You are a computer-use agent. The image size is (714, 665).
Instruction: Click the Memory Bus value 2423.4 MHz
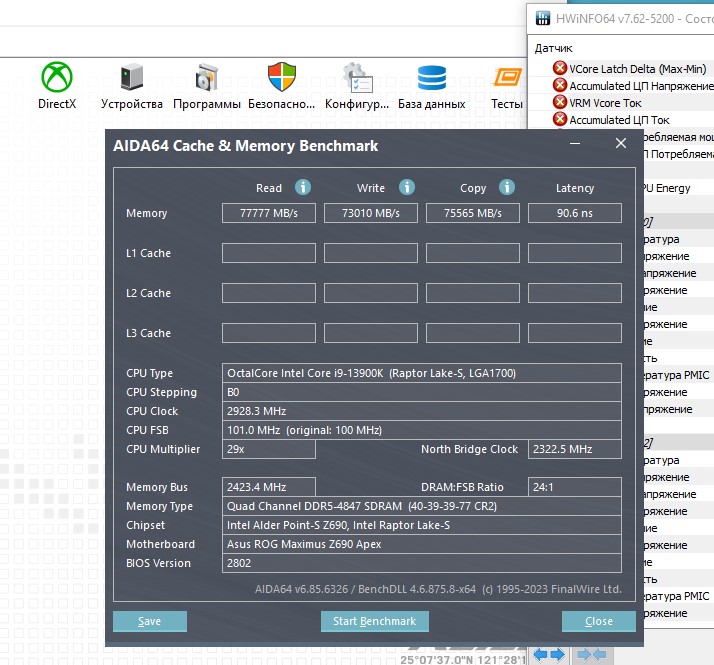pyautogui.click(x=269, y=487)
